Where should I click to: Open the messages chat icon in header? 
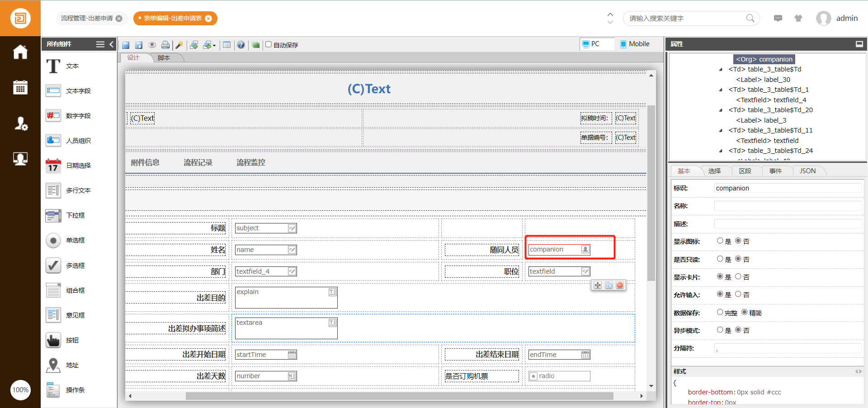point(778,18)
